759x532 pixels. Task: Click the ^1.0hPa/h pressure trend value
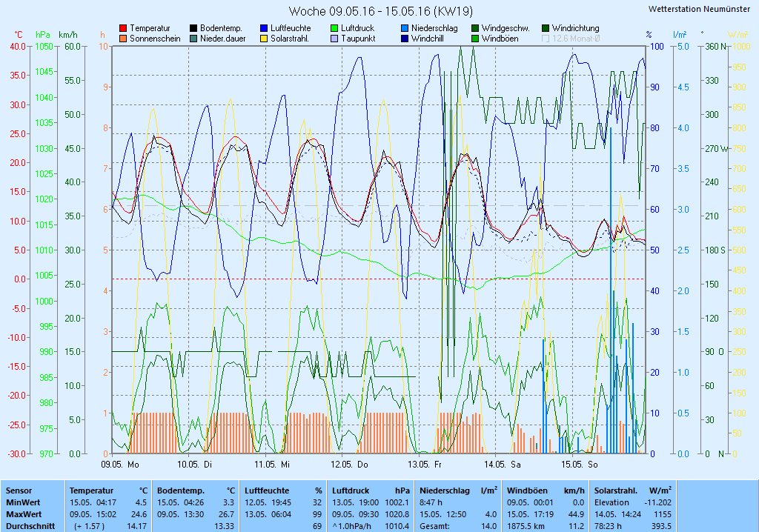(352, 526)
